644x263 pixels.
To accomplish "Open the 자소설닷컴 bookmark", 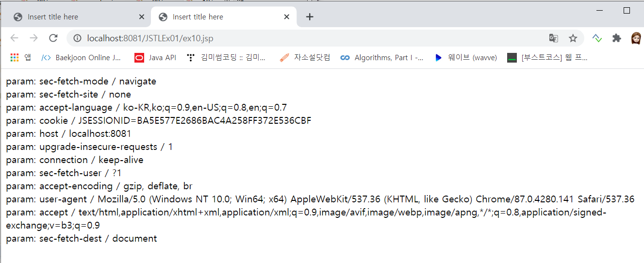I will 305,58.
